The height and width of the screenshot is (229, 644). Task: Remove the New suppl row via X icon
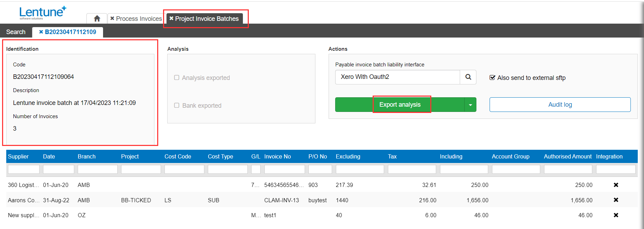point(616,215)
